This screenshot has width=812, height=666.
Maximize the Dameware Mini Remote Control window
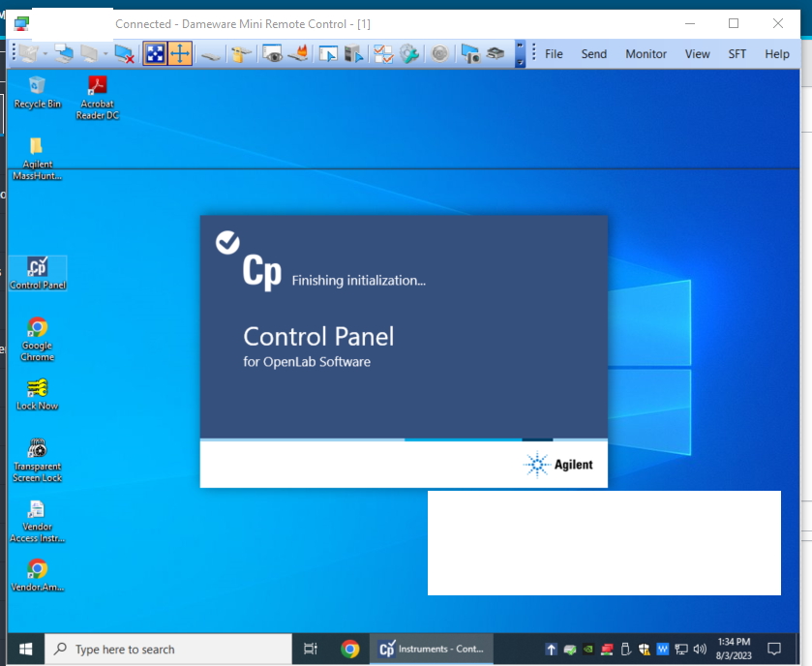pos(734,23)
